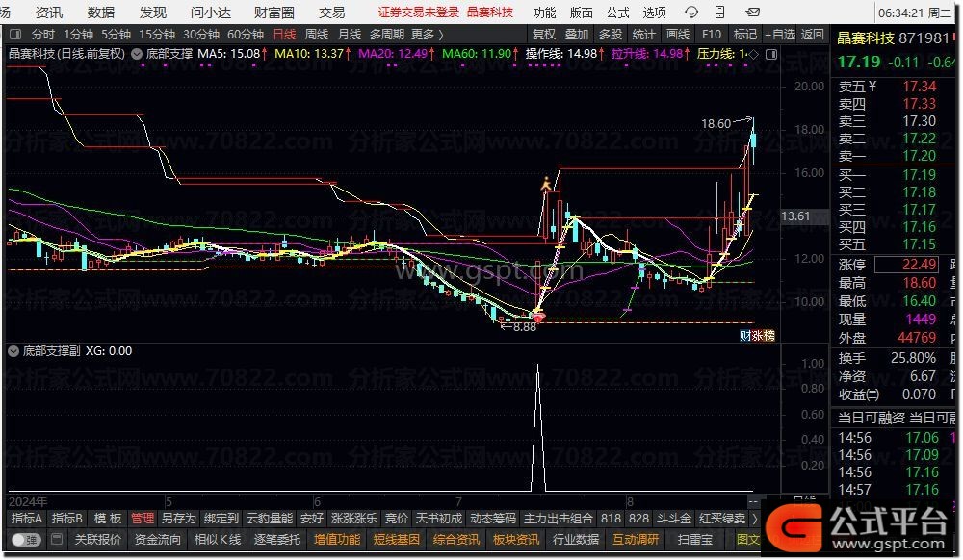The height and width of the screenshot is (560, 963).
Task: Open the 财富圈 menu
Action: pyautogui.click(x=273, y=13)
